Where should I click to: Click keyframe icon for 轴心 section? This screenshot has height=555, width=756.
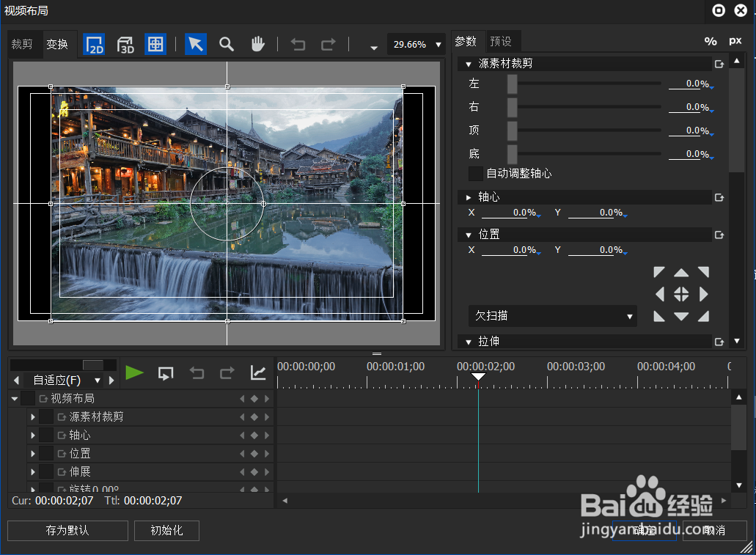pyautogui.click(x=719, y=197)
